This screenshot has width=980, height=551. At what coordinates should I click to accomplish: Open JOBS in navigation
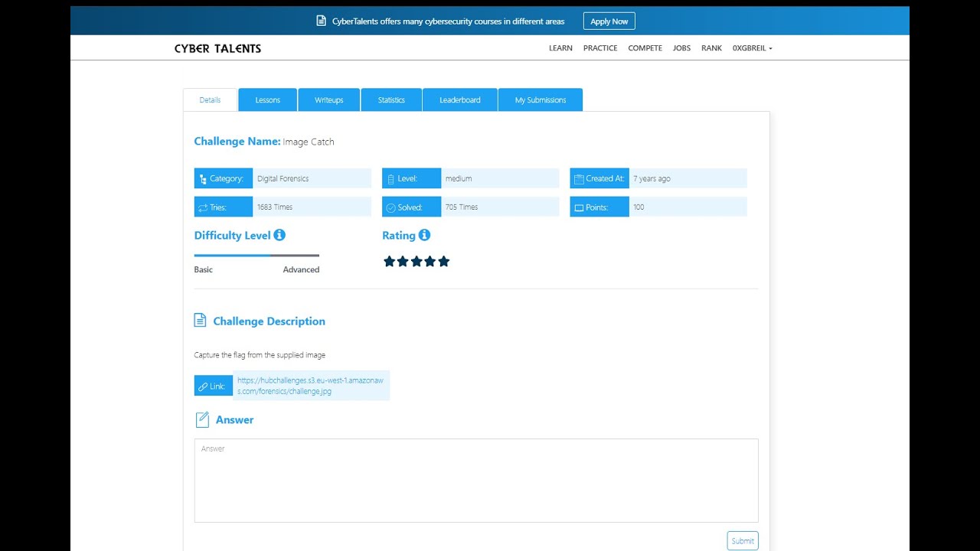tap(681, 48)
